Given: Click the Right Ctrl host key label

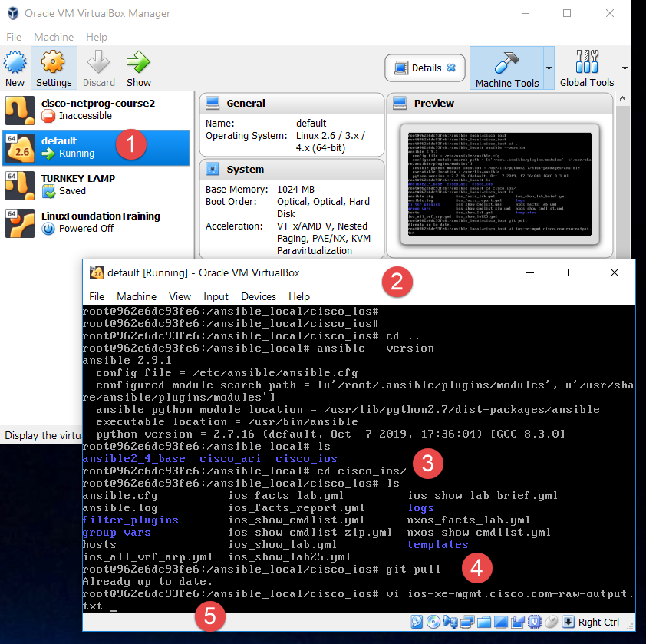Looking at the screenshot, I should click(598, 623).
